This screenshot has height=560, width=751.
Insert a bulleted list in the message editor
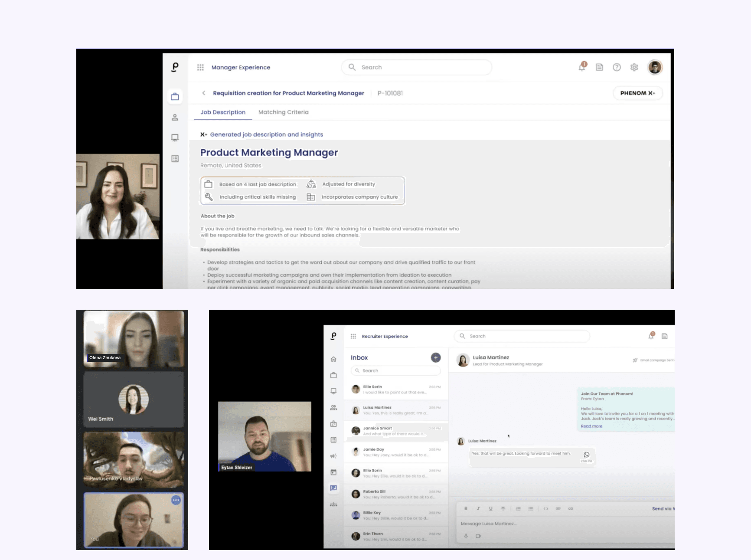tap(531, 508)
